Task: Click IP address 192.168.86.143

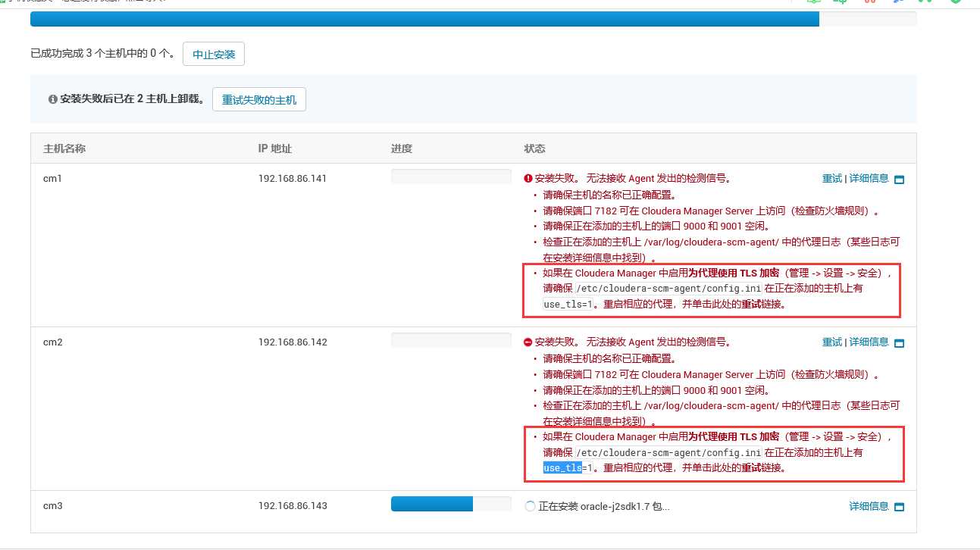Action: [293, 505]
